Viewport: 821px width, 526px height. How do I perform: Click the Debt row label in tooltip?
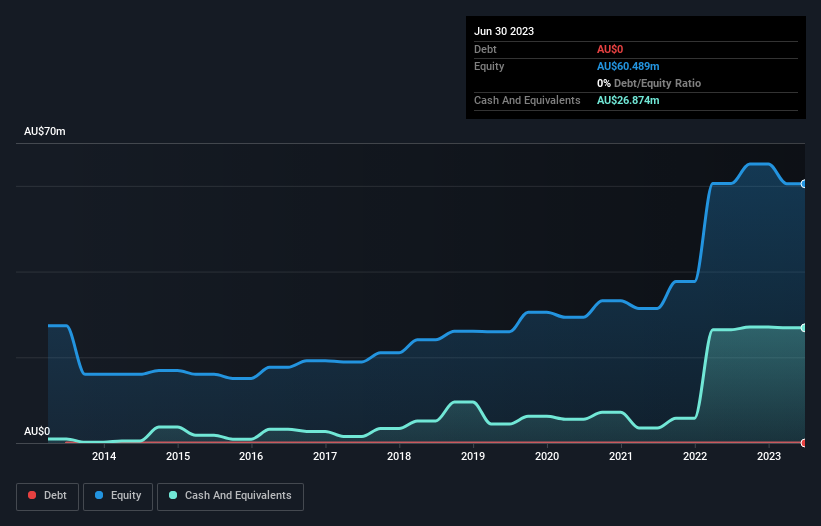[485, 49]
